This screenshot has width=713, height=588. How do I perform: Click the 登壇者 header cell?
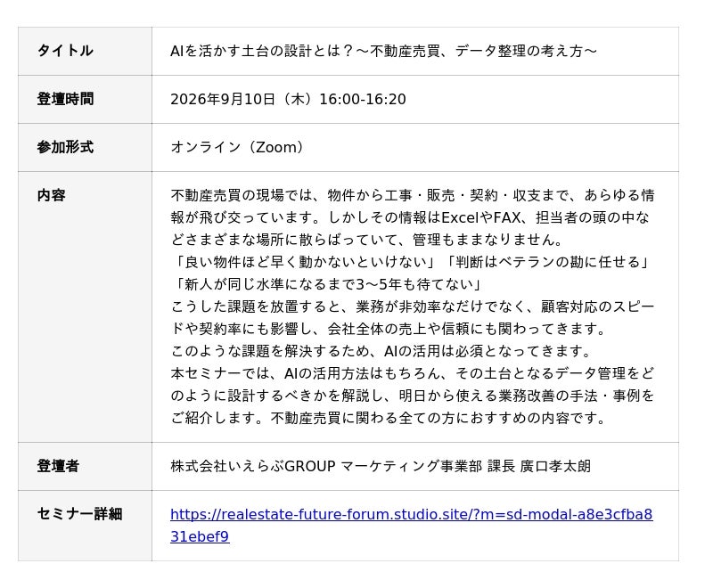point(85,466)
